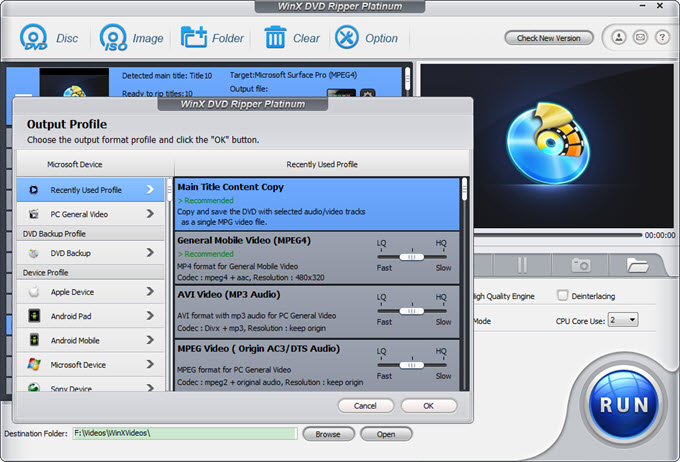Open the snapshot folder icon under the preview
680x462 pixels.
(637, 265)
